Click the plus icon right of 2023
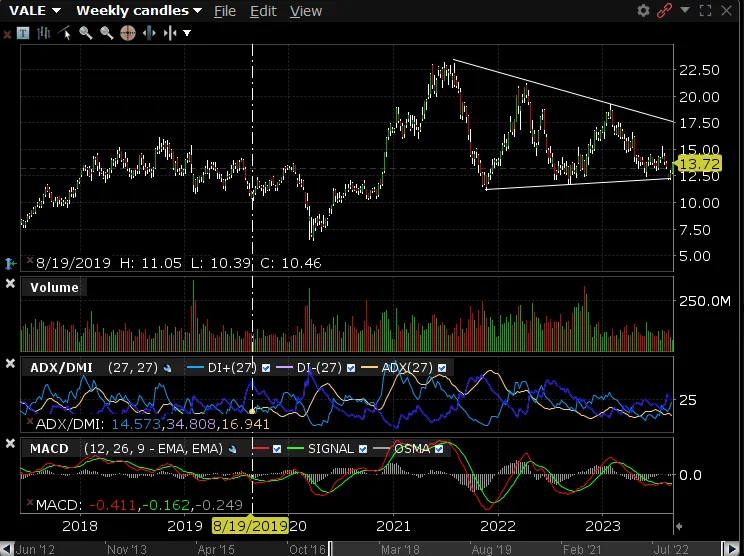This screenshot has height=556, width=744. coord(679,526)
